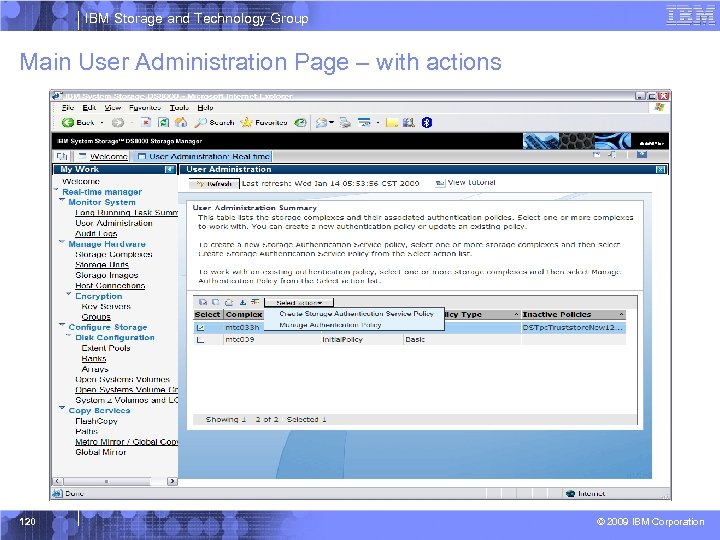Click the task-list icon left of Welcome tab

pyautogui.click(x=62, y=156)
